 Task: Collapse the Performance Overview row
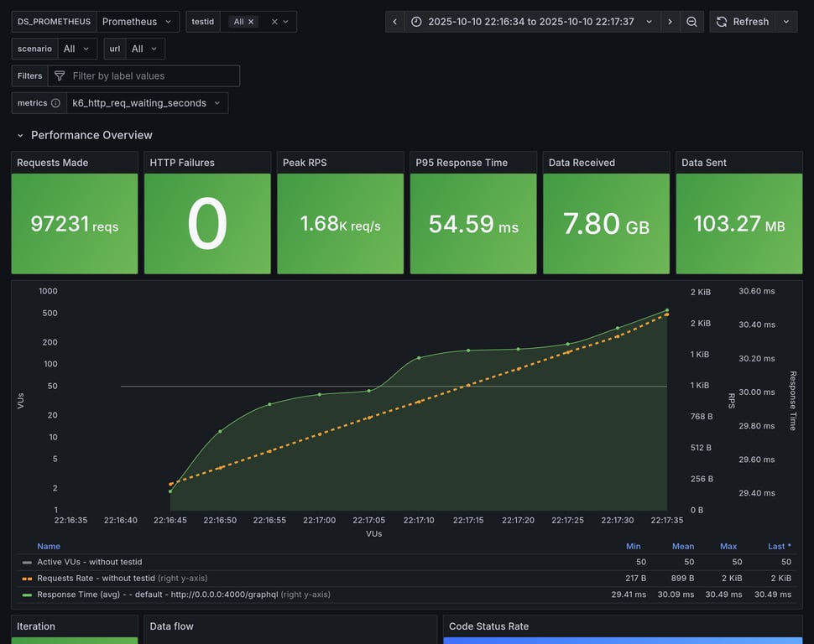(x=20, y=135)
